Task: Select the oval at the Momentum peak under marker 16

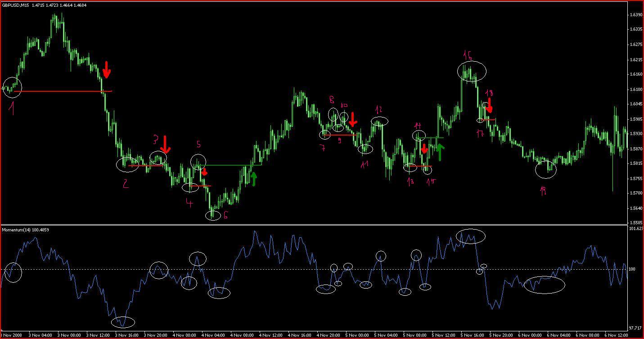Action: click(x=471, y=236)
